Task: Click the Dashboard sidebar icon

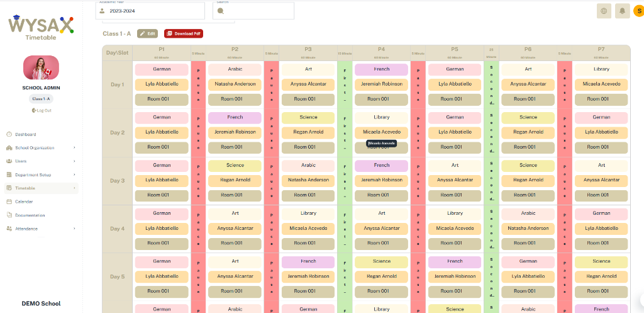Action: (x=9, y=135)
